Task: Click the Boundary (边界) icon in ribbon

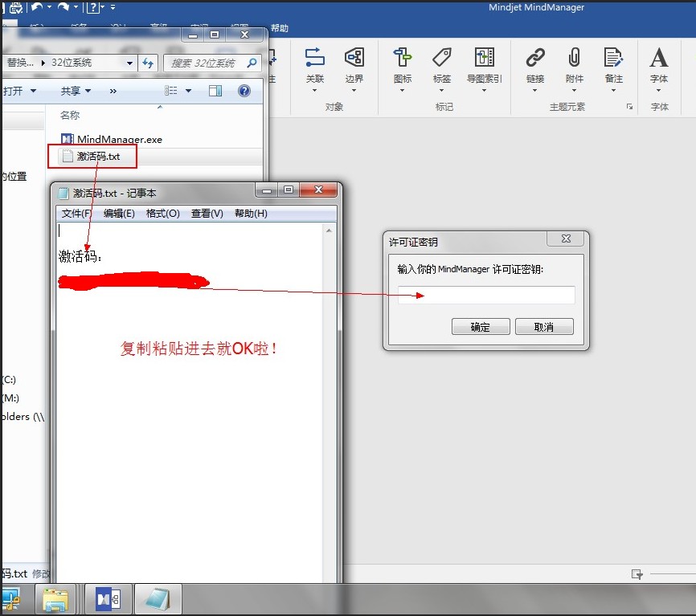Action: 354,57
